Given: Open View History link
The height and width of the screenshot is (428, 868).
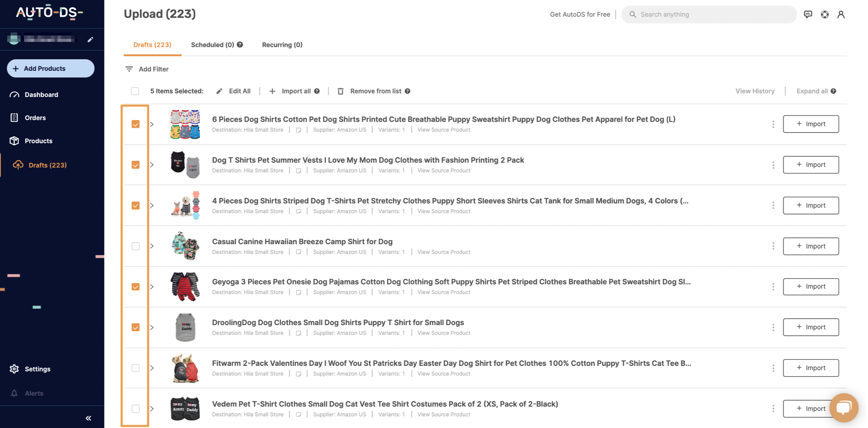Looking at the screenshot, I should 755,91.
